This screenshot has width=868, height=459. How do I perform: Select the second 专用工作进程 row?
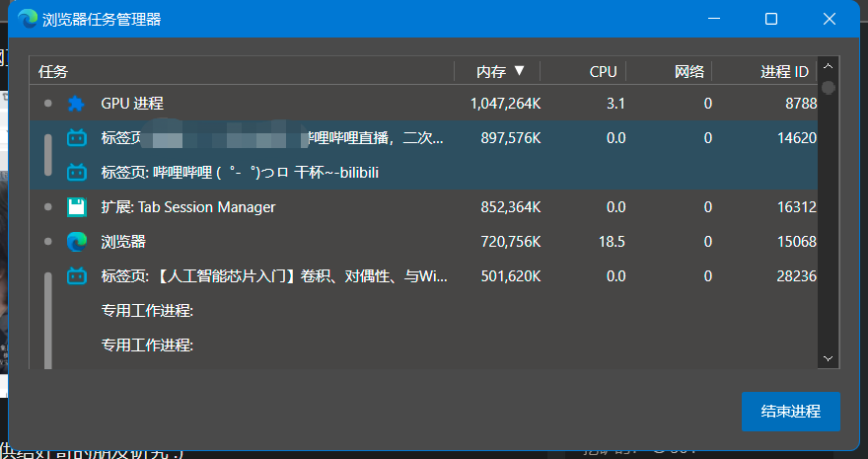(423, 344)
